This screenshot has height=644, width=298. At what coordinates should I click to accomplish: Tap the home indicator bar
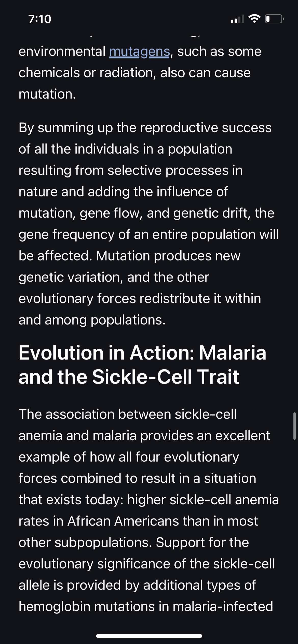(x=149, y=636)
